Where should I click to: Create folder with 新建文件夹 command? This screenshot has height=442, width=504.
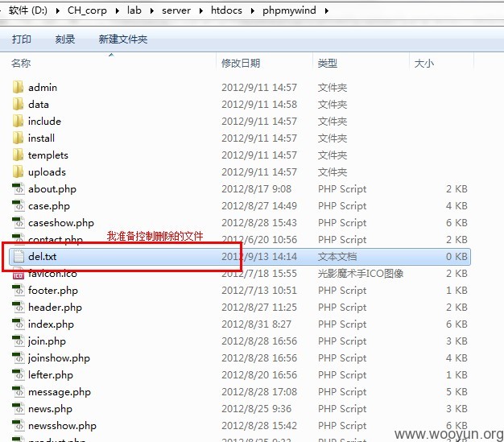point(123,39)
